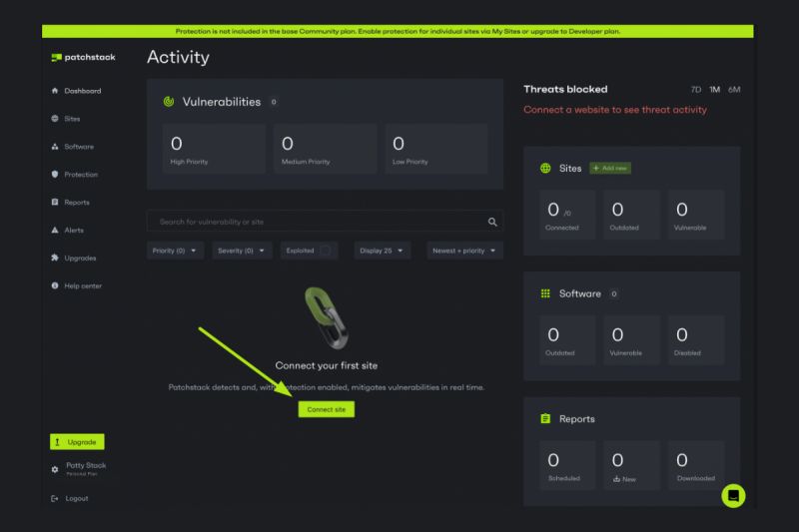Click the settings gear next to Patty Stack

(x=55, y=469)
